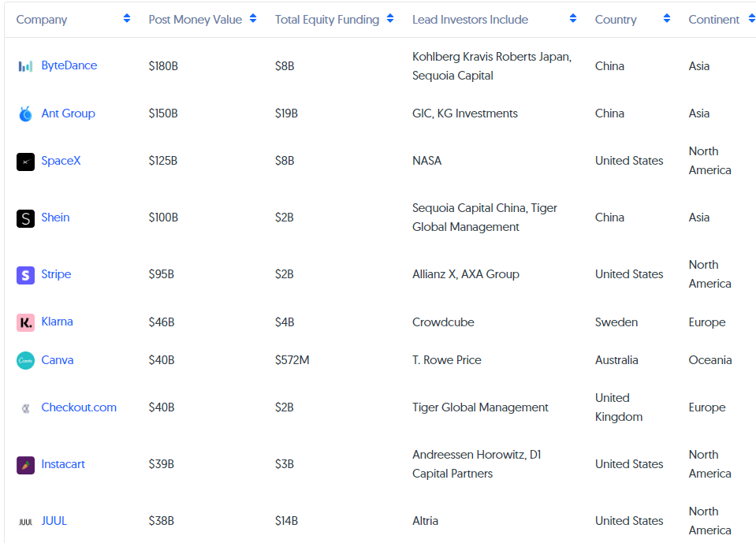
Task: Click the Checkout.com logo icon
Action: click(25, 408)
